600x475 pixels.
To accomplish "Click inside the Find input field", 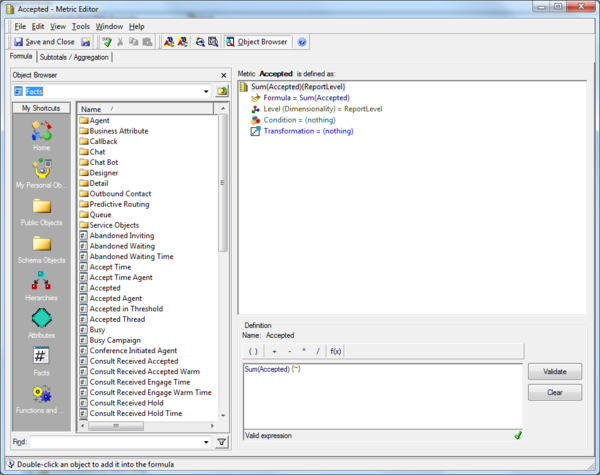I will coord(115,441).
